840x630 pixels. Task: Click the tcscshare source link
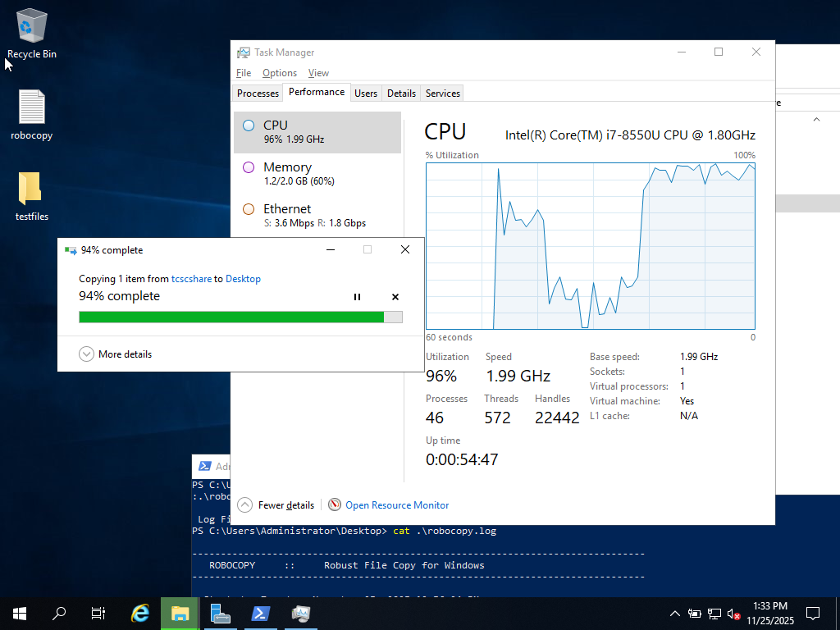[x=191, y=279]
